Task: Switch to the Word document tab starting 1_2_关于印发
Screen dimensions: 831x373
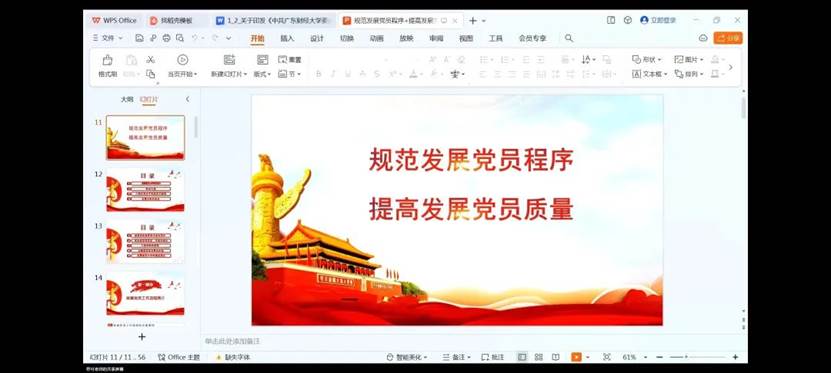Action: click(272, 21)
